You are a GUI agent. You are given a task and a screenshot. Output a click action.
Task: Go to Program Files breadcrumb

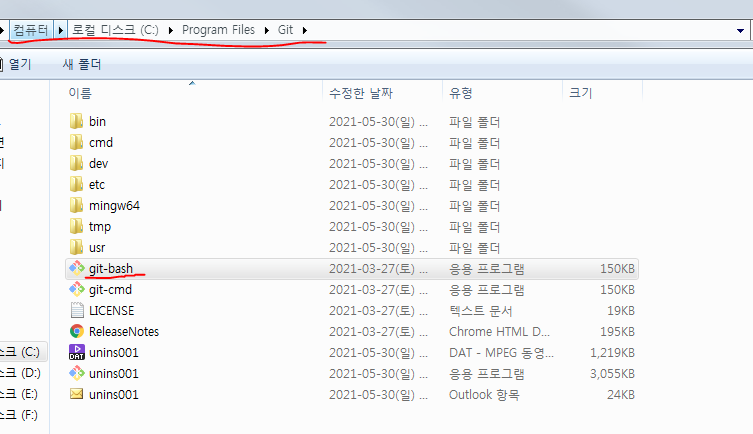[x=218, y=30]
